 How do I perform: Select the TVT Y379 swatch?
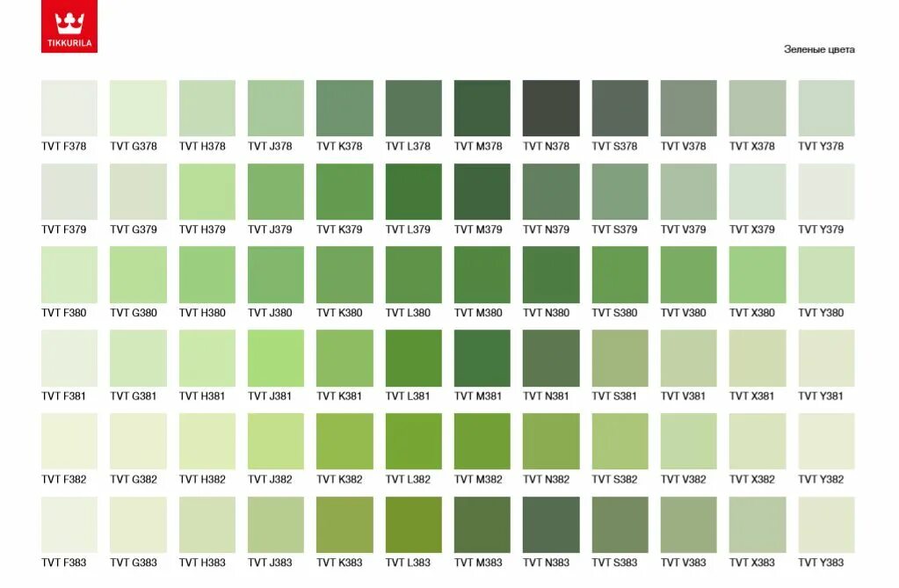[x=826, y=192]
